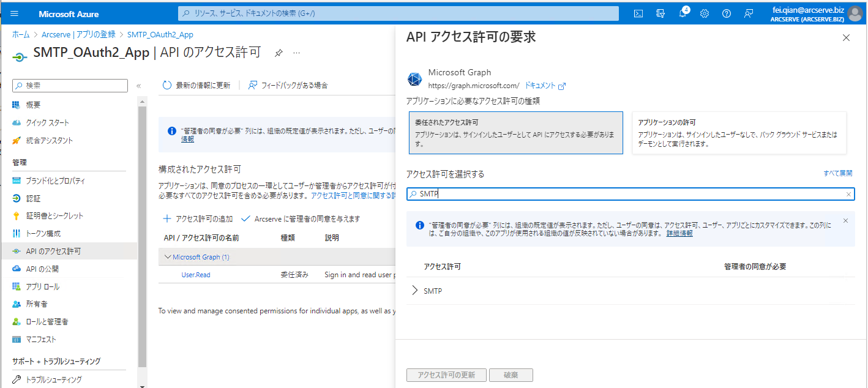Image resolution: width=868 pixels, height=388 pixels.
Task: Focus the global resource search box
Action: tap(398, 13)
